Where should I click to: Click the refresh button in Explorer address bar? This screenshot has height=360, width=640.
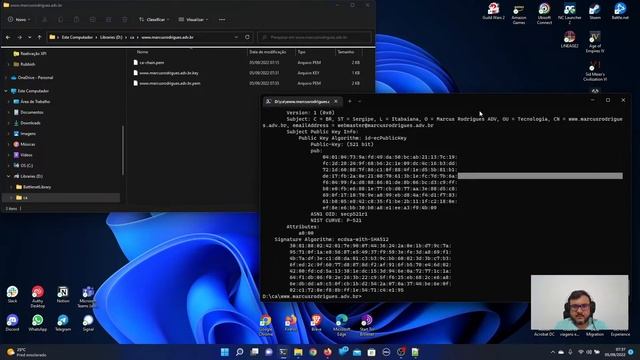(247, 37)
